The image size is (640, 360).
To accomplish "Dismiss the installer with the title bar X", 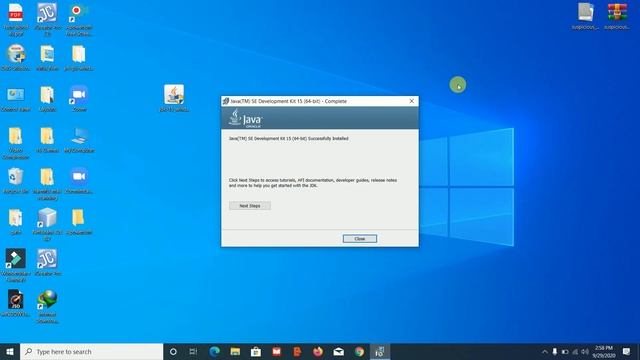I will [411, 101].
